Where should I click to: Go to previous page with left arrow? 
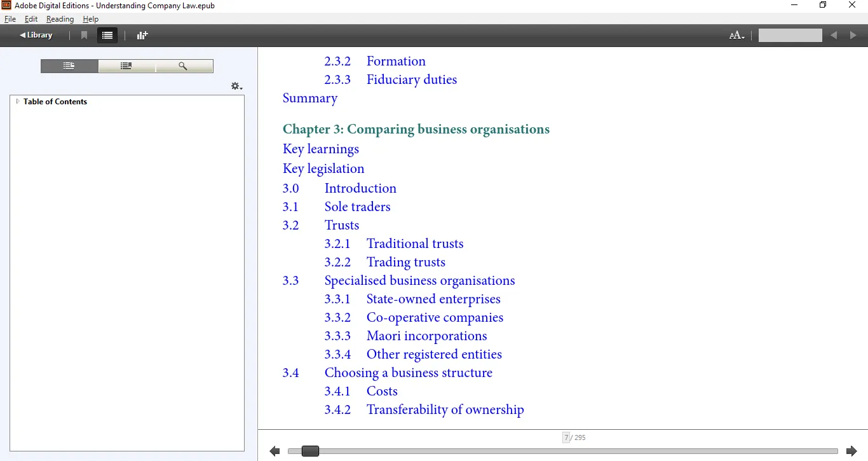(x=275, y=451)
